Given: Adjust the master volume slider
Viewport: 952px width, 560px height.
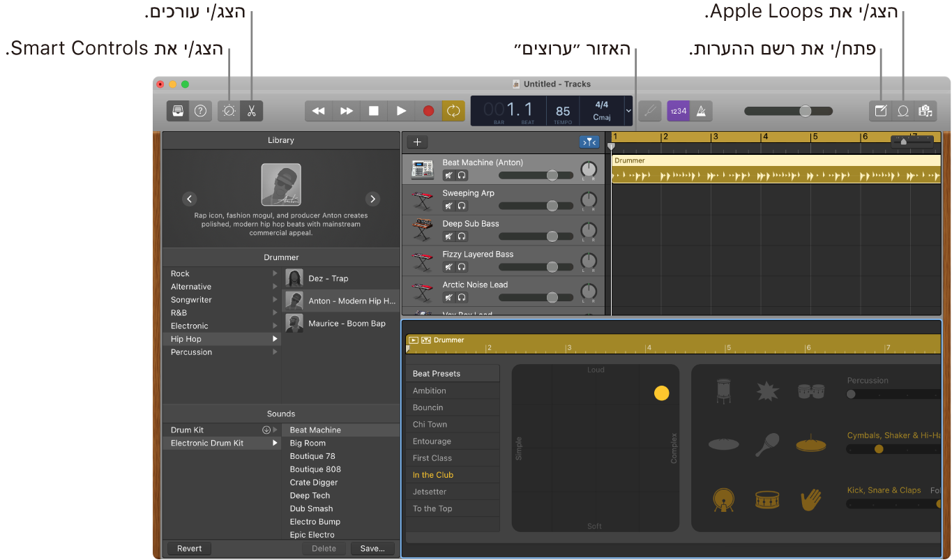Looking at the screenshot, I should 806,111.
